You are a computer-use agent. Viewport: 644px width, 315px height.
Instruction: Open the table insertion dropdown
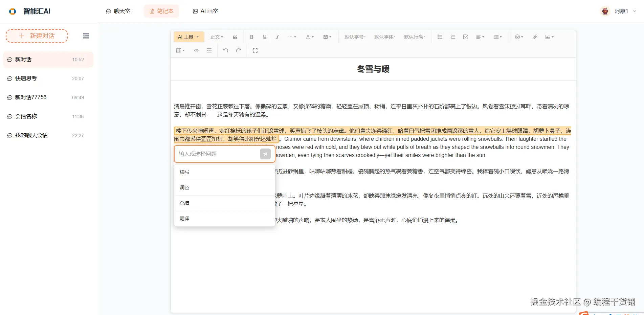point(180,50)
